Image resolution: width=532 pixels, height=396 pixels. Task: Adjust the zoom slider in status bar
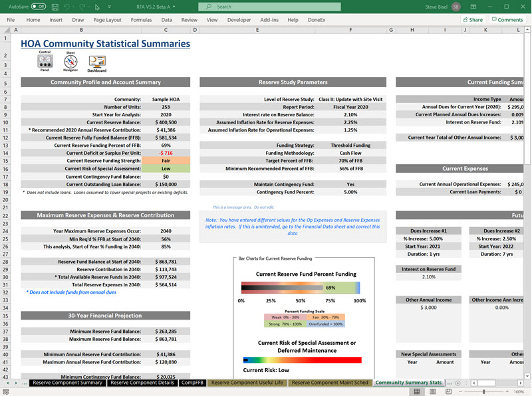pos(483,392)
